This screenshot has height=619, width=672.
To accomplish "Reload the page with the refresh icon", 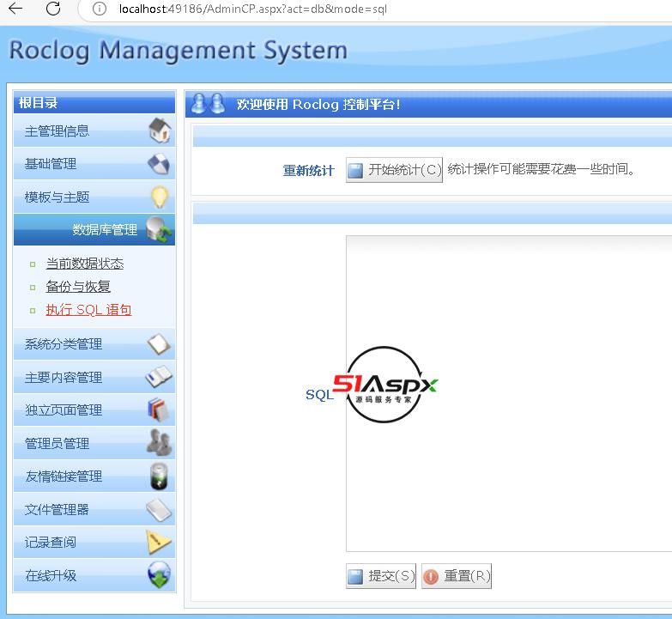I will click(x=53, y=8).
